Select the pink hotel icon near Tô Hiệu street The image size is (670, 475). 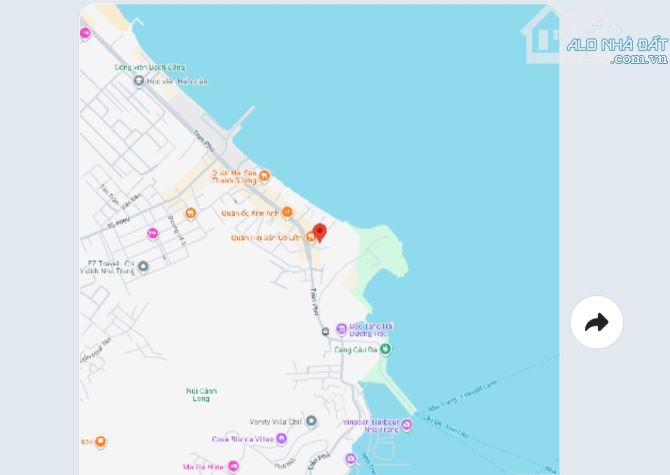153,234
